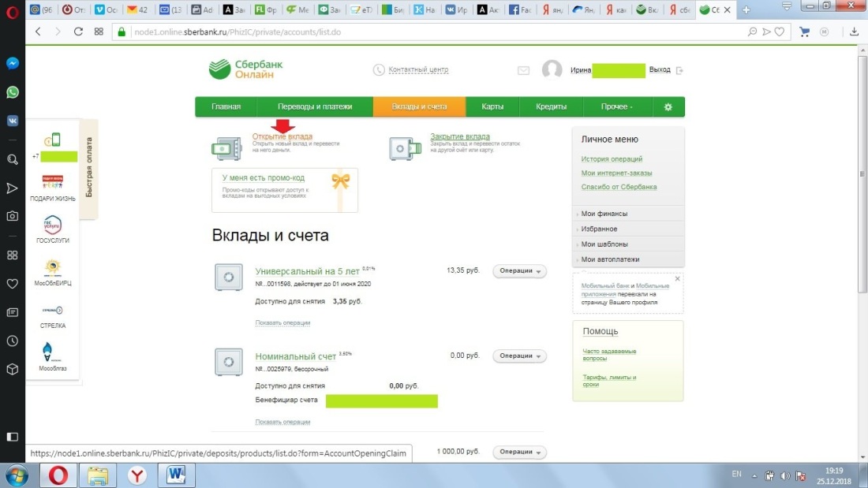Screen dimensions: 868x488
Task: Click the Ирина profile avatar photo
Action: [x=552, y=69]
